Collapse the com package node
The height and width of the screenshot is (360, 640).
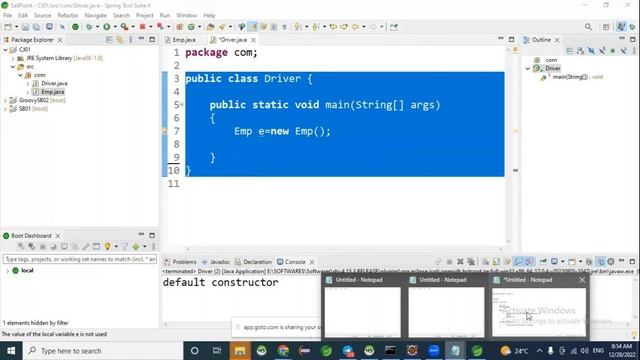(x=20, y=75)
